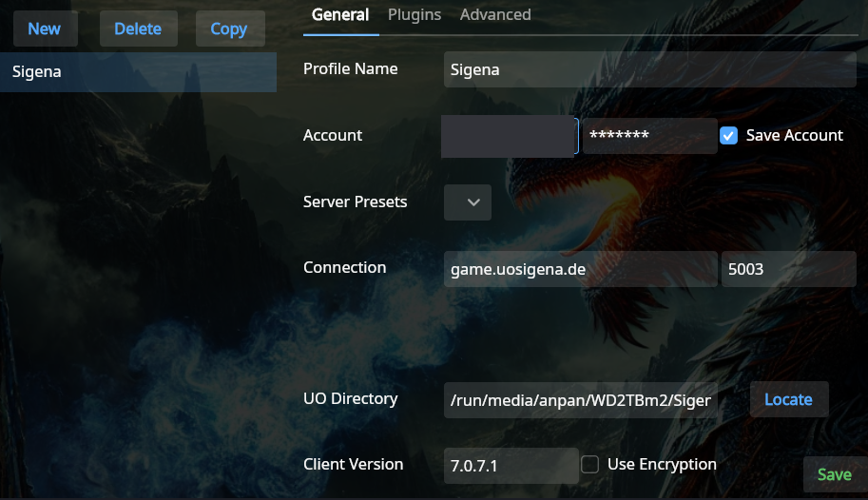Copy the selected profile
This screenshot has height=500, width=868.
point(228,29)
